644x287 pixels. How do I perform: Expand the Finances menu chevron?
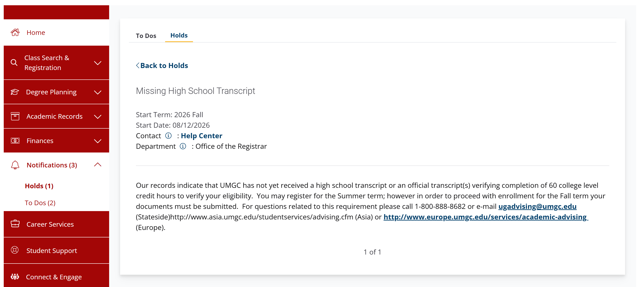point(97,141)
